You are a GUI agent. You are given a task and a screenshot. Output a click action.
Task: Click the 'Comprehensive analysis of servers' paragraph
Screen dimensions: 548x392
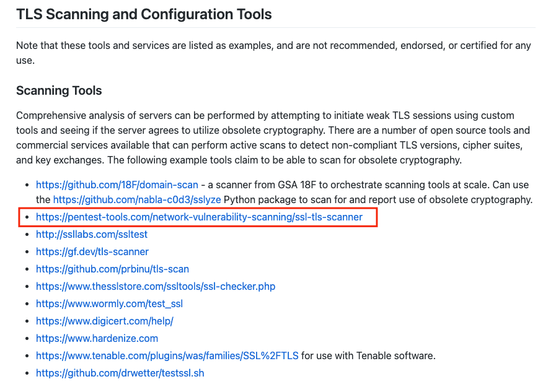(273, 137)
